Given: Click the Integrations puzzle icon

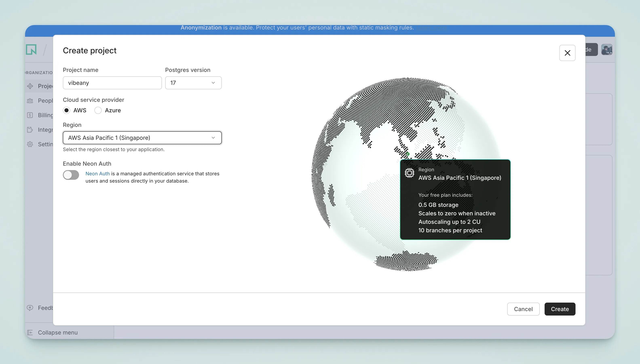Looking at the screenshot, I should (30, 130).
